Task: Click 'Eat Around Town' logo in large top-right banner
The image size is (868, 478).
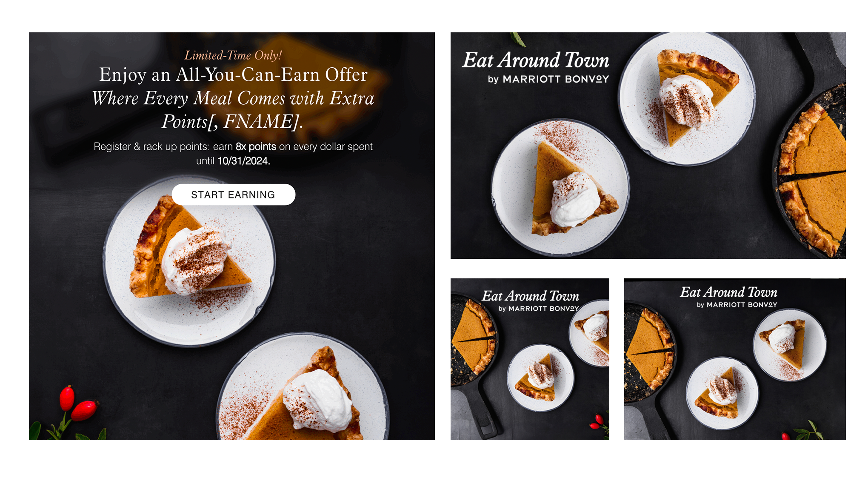Action: [x=536, y=60]
